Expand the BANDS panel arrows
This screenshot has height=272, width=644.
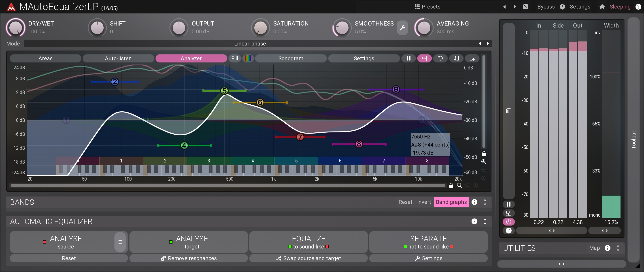click(x=485, y=202)
